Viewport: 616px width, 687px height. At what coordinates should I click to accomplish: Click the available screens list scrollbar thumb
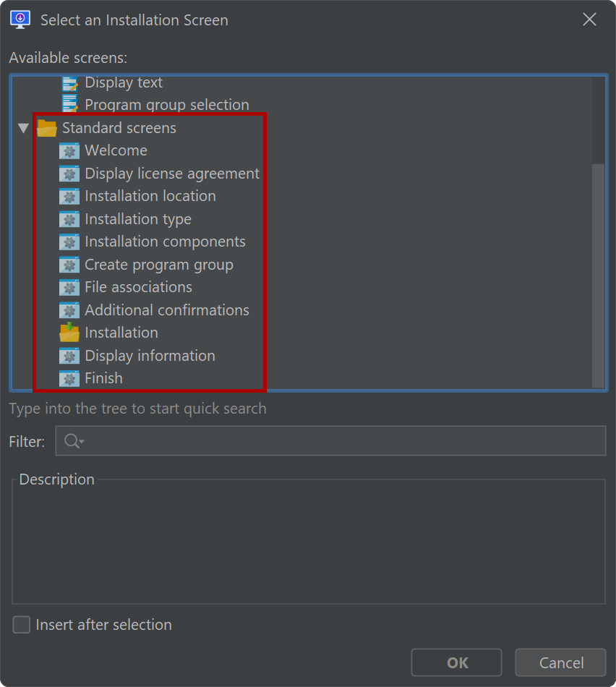[x=598, y=276]
